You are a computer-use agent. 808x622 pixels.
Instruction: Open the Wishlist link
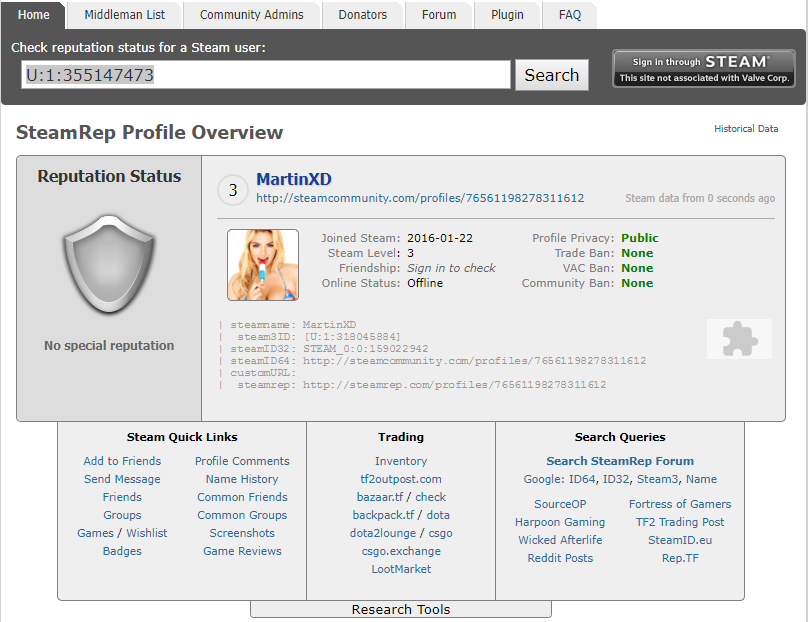tap(147, 533)
